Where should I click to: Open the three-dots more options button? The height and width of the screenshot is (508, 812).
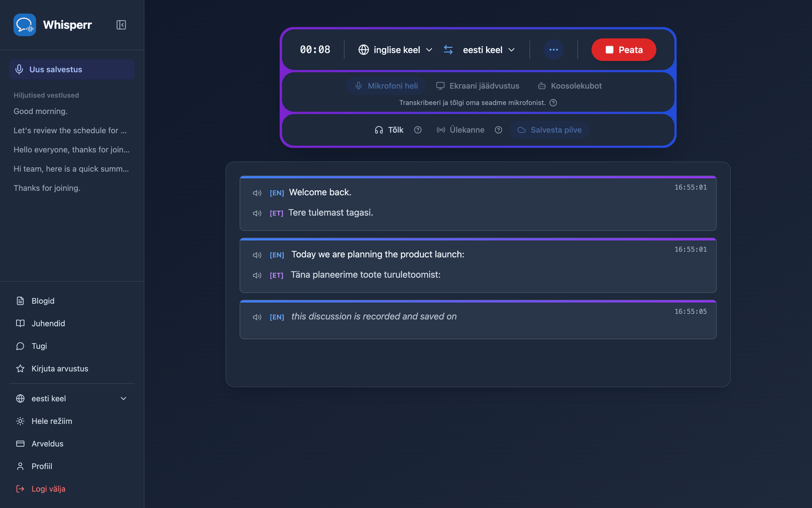(554, 50)
